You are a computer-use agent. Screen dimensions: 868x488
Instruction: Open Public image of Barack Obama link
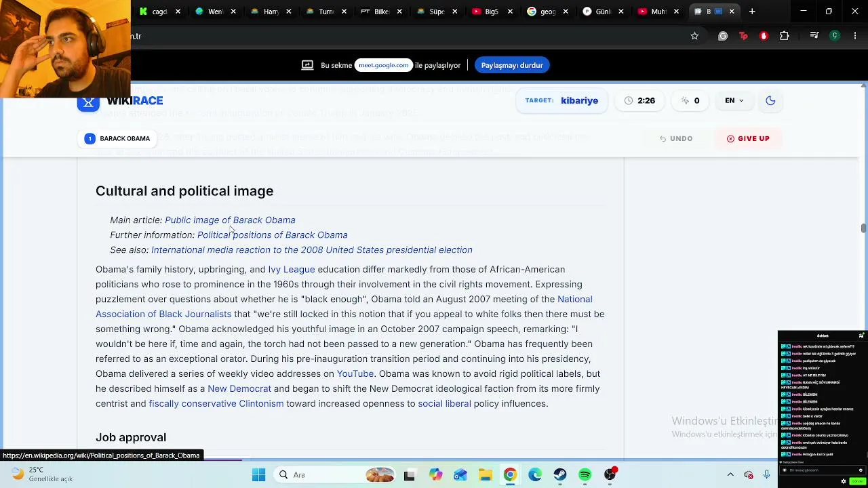(230, 220)
